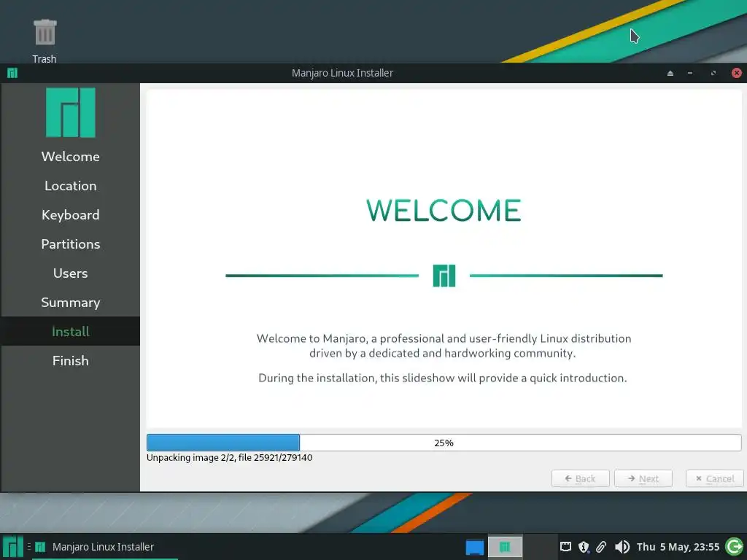Select the highlighted Install step in the sidebar
Viewport: 747px width, 560px height.
(x=71, y=331)
